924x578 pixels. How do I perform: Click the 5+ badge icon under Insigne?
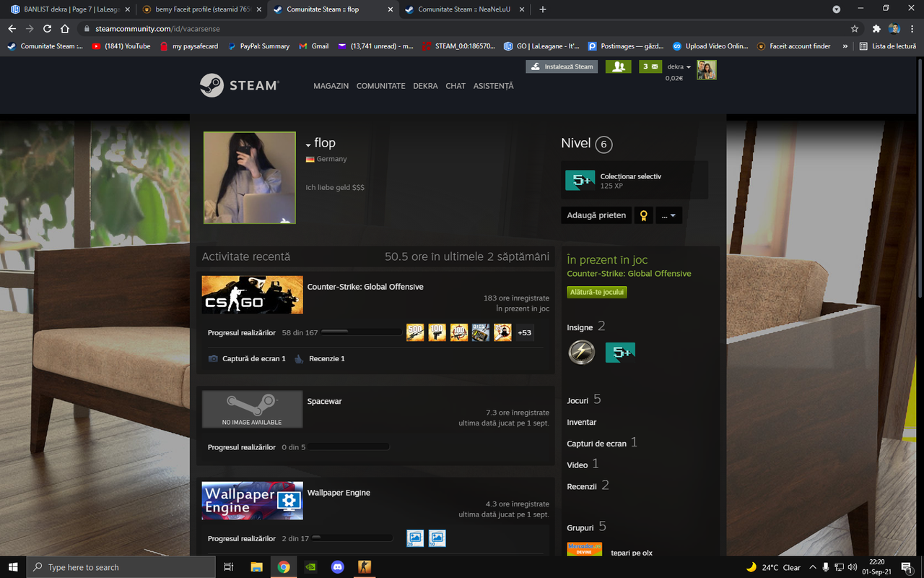pyautogui.click(x=620, y=352)
